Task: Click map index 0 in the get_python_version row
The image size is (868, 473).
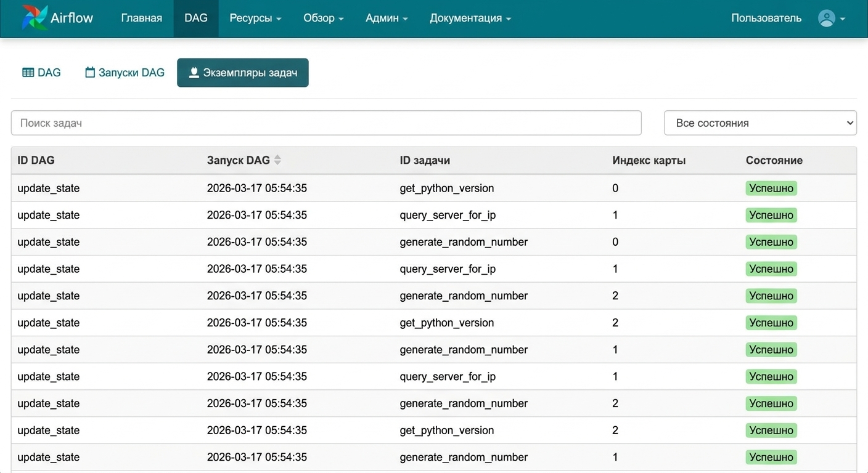Action: point(615,188)
